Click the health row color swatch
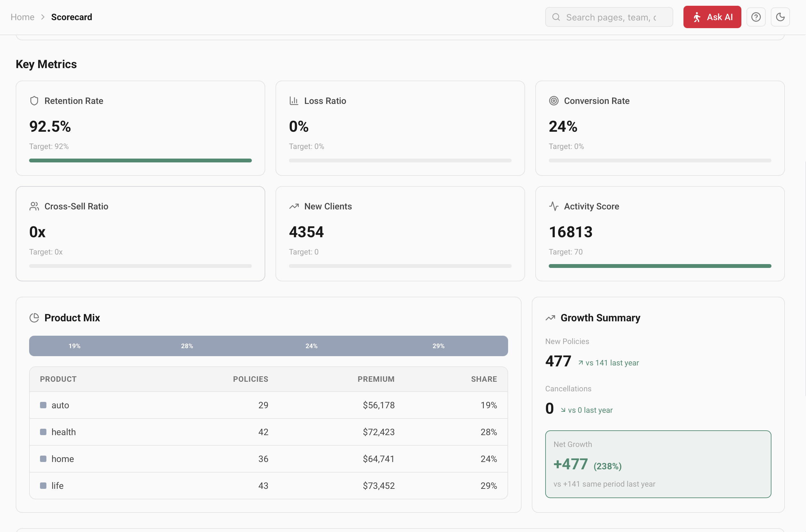806x532 pixels. (x=43, y=432)
